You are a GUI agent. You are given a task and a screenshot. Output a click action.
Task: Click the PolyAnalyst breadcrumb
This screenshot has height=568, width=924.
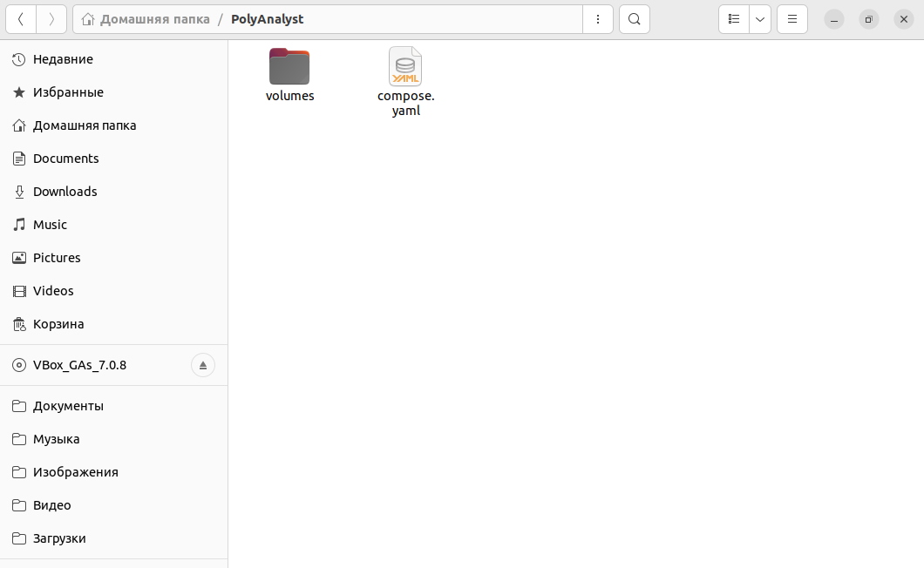click(x=273, y=18)
